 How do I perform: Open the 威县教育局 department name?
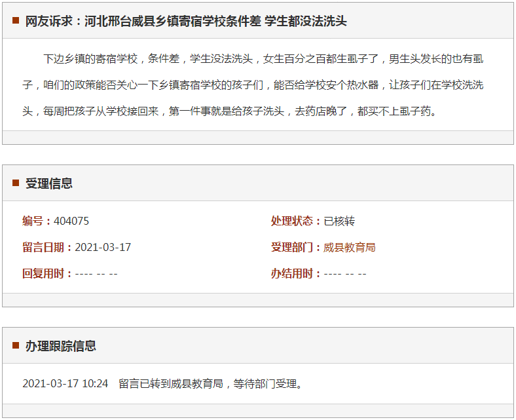pos(350,248)
